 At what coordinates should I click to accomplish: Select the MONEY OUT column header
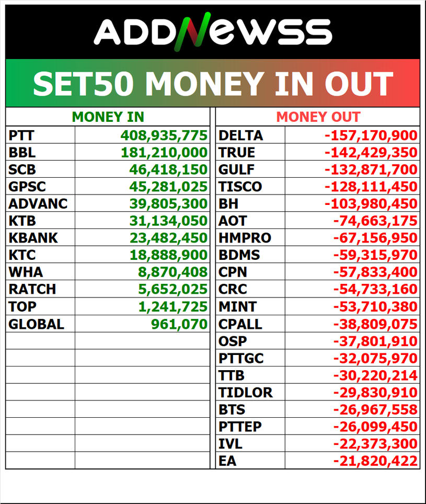318,117
